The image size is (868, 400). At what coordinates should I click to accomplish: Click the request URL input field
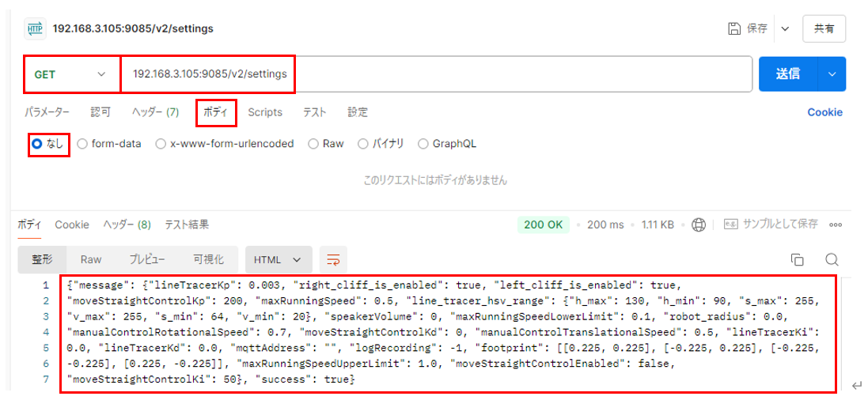click(435, 74)
